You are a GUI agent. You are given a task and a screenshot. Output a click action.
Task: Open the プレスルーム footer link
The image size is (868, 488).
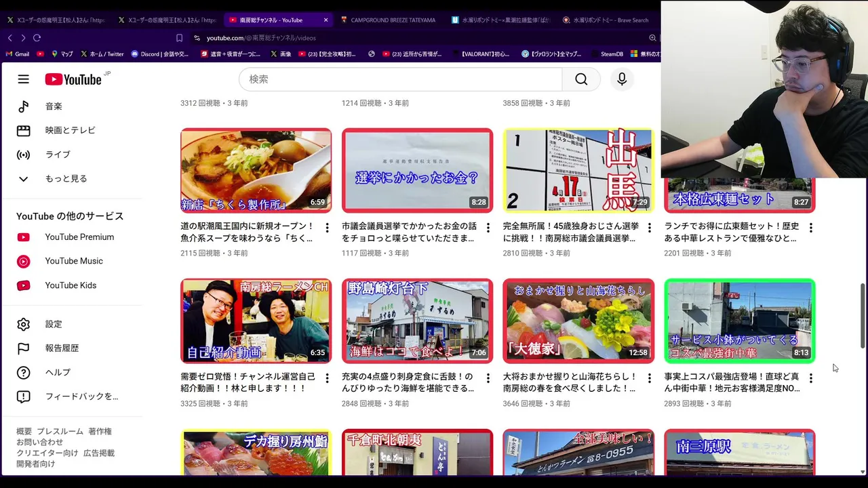click(60, 431)
